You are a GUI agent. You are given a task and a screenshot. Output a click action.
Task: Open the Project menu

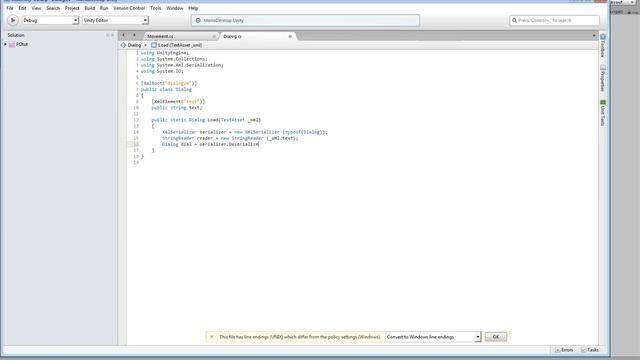point(72,8)
